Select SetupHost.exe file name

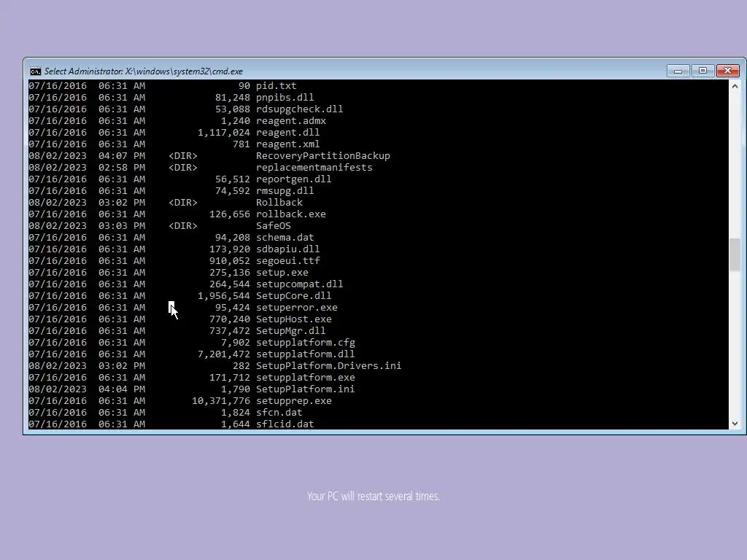(294, 319)
